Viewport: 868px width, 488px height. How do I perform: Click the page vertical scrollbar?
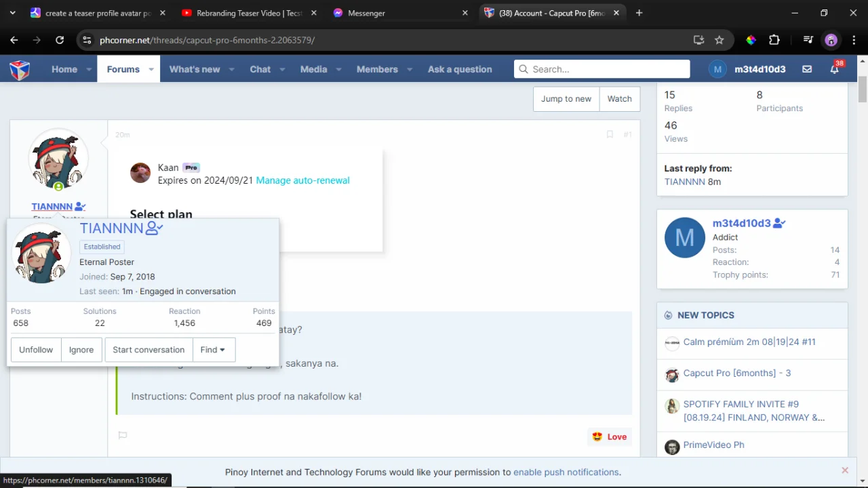(x=863, y=90)
